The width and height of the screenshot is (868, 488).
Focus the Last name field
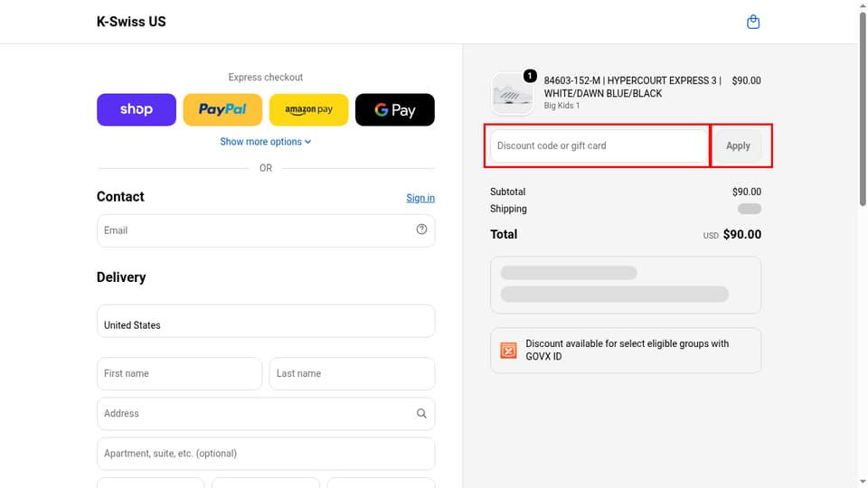[x=352, y=373]
